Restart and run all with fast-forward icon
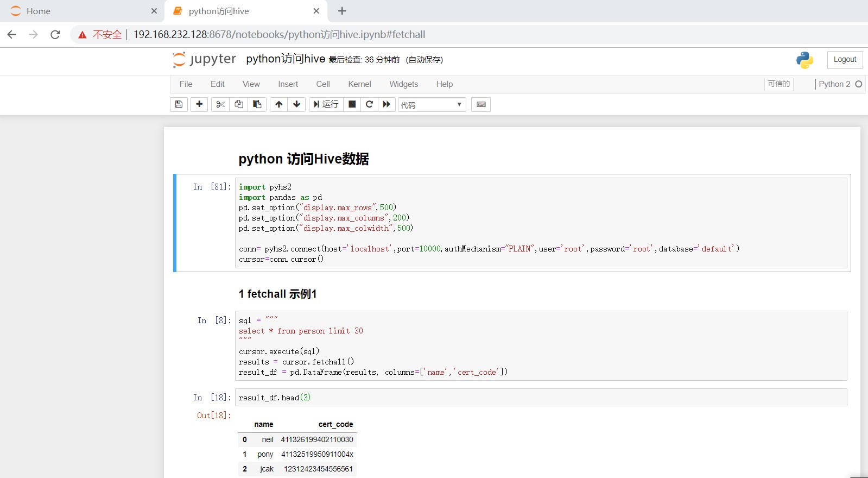The height and width of the screenshot is (478, 868). click(387, 104)
